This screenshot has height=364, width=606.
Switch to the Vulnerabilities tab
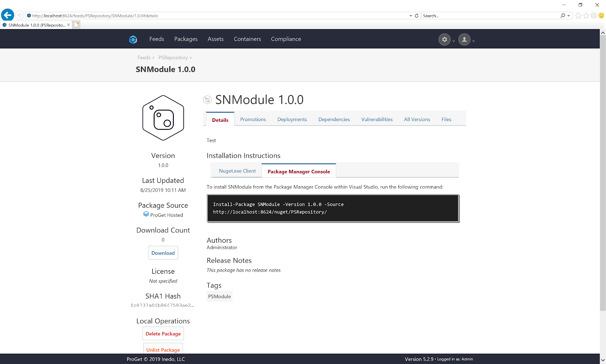(x=377, y=119)
